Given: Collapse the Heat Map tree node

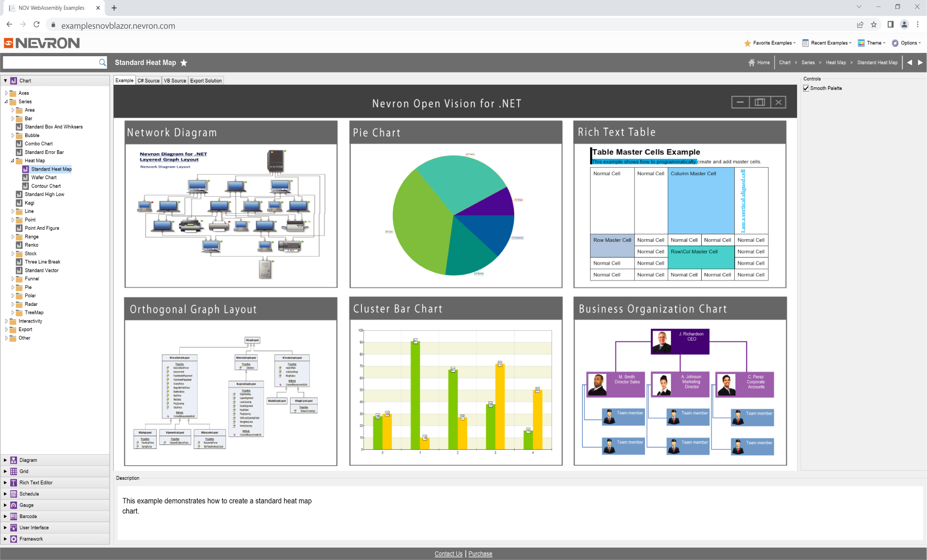Looking at the screenshot, I should click(13, 160).
